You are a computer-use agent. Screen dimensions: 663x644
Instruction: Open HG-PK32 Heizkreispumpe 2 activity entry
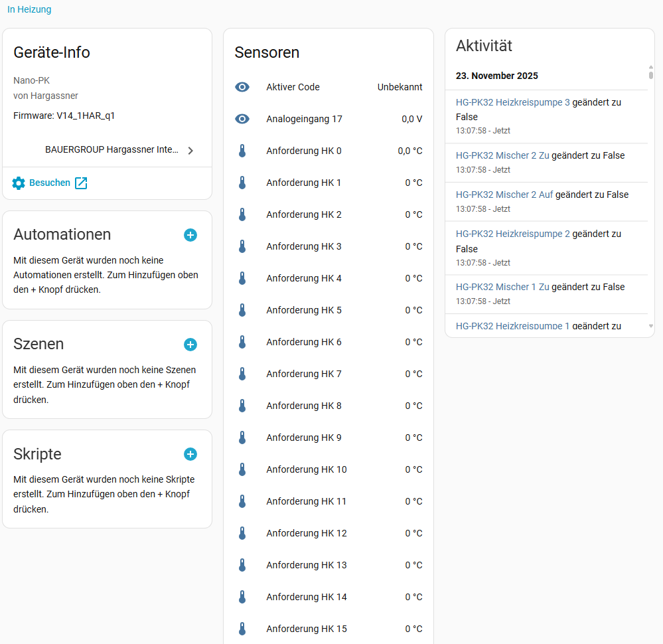(512, 234)
